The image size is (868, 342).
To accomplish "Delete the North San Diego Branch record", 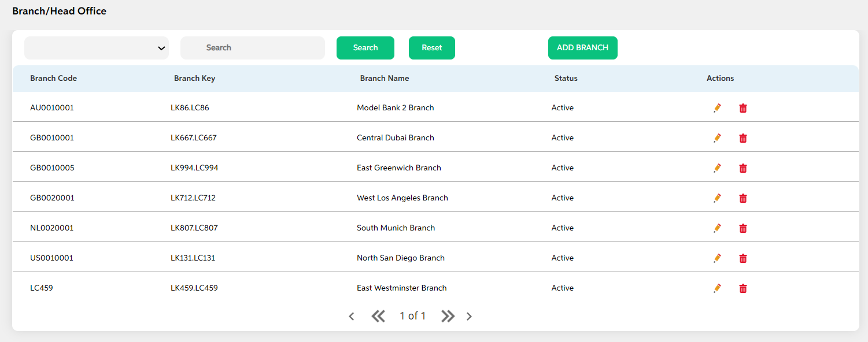I will pyautogui.click(x=743, y=258).
